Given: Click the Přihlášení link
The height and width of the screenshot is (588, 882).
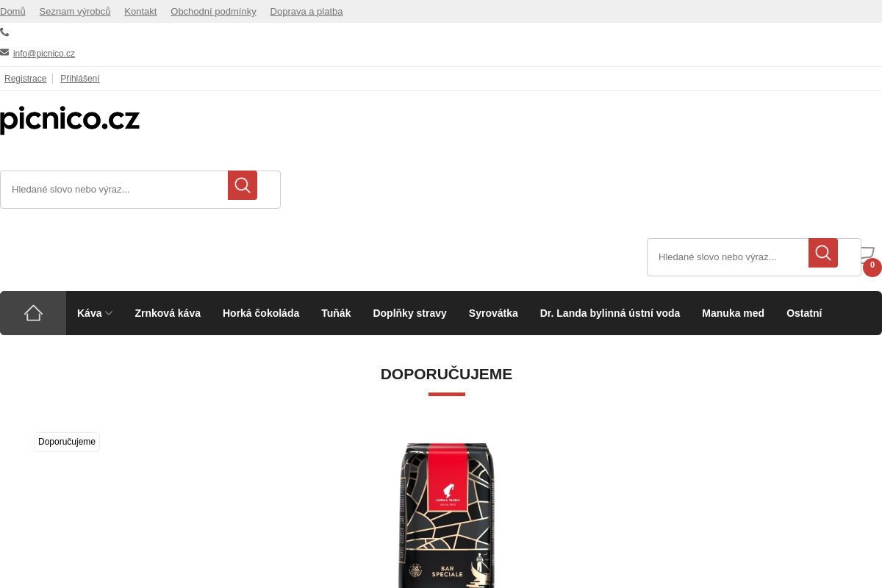Looking at the screenshot, I should (80, 79).
